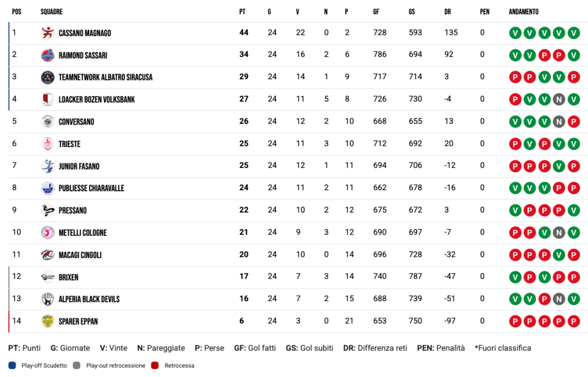
Task: Click the Conversano team name
Action: (76, 122)
